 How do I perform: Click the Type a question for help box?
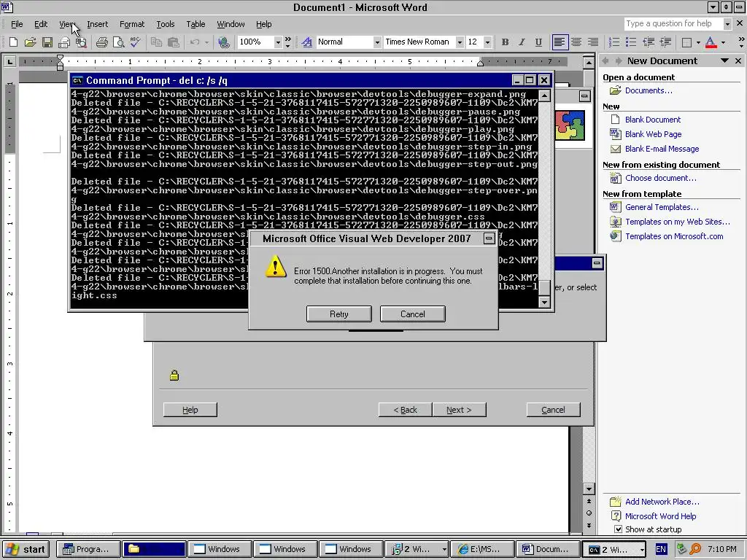click(673, 23)
